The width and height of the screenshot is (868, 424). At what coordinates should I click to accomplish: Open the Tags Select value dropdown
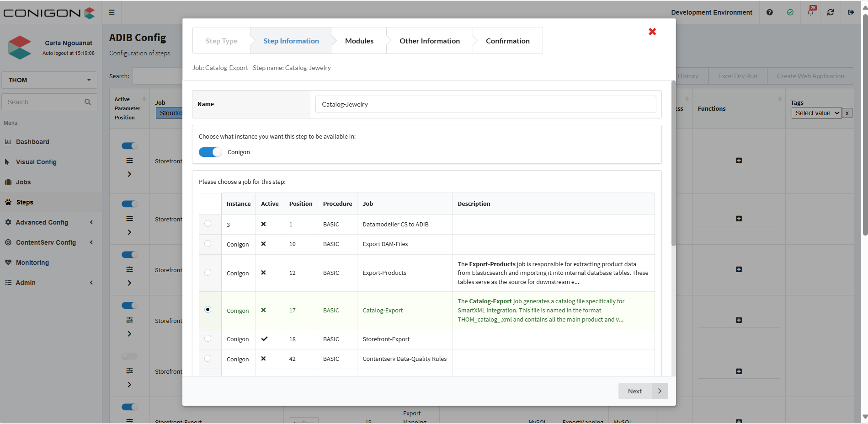(816, 113)
